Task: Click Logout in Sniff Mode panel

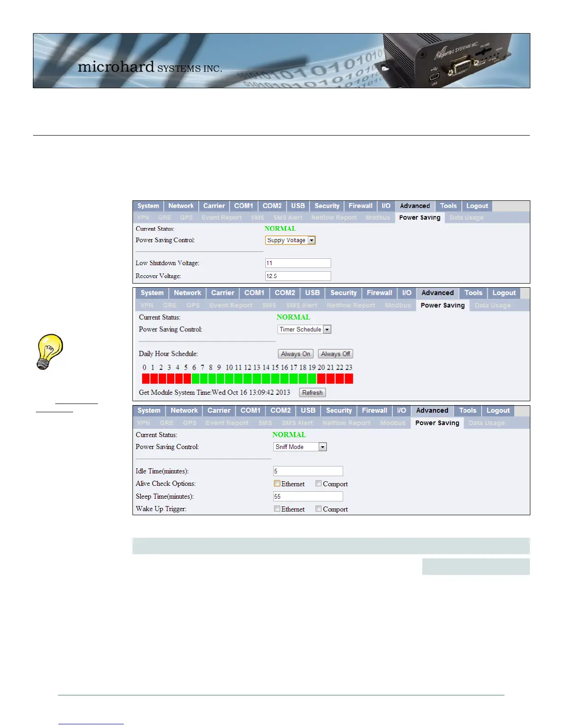Action: (x=498, y=410)
